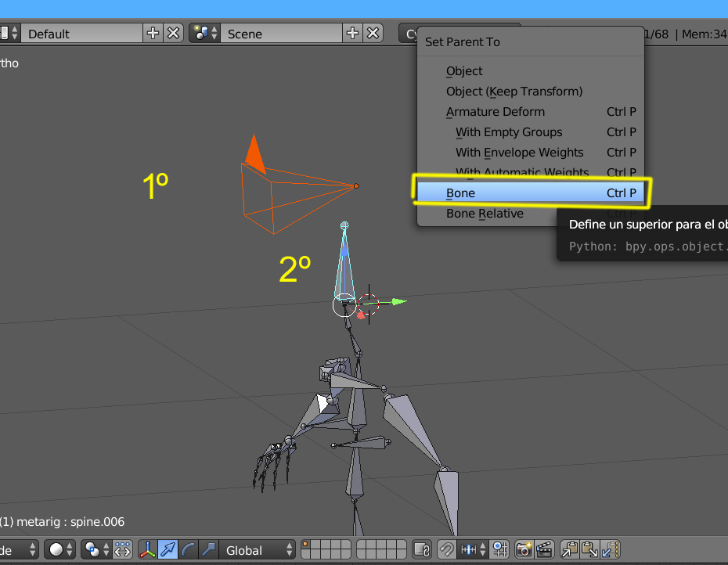Select With Empty Groups option
The height and width of the screenshot is (565, 728).
click(531, 132)
